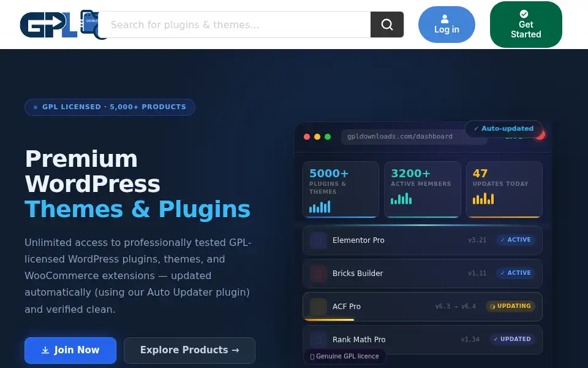The image size is (588, 368).
Task: Select the ACF Pro row
Action: click(423, 307)
